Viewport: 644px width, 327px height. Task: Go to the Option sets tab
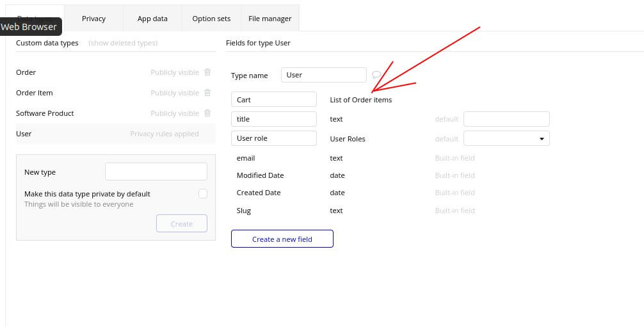[x=211, y=19]
